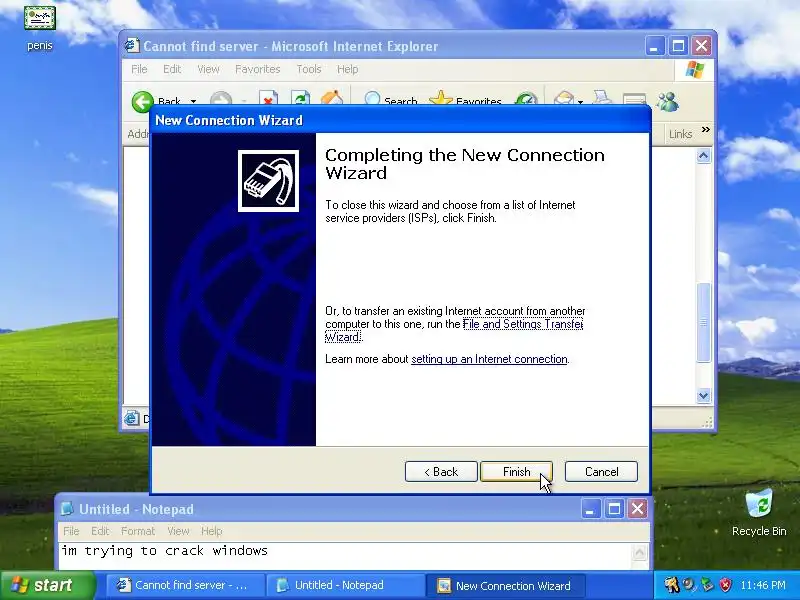Click the Print icon in IE toolbar
This screenshot has height=600, width=800.
coord(602,98)
